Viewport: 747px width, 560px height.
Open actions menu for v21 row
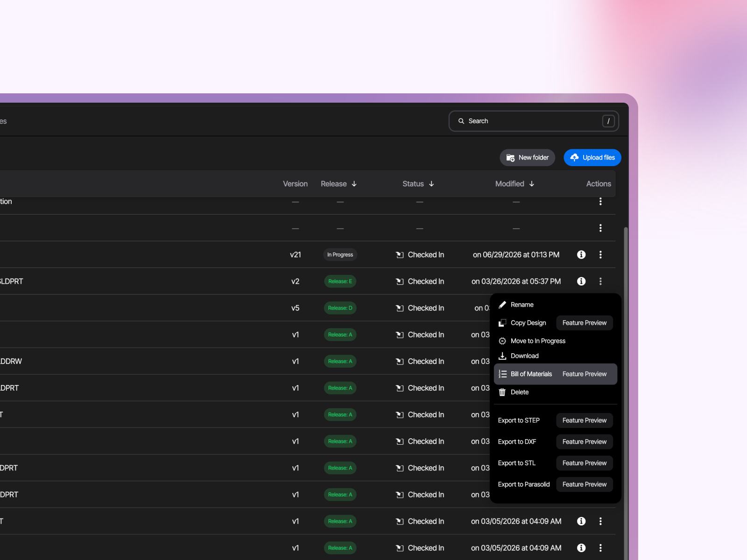click(600, 255)
